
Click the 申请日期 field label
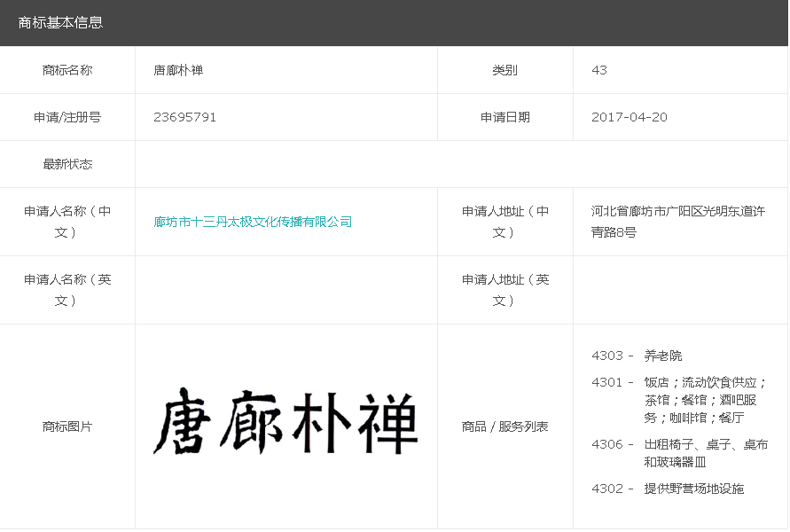505,117
